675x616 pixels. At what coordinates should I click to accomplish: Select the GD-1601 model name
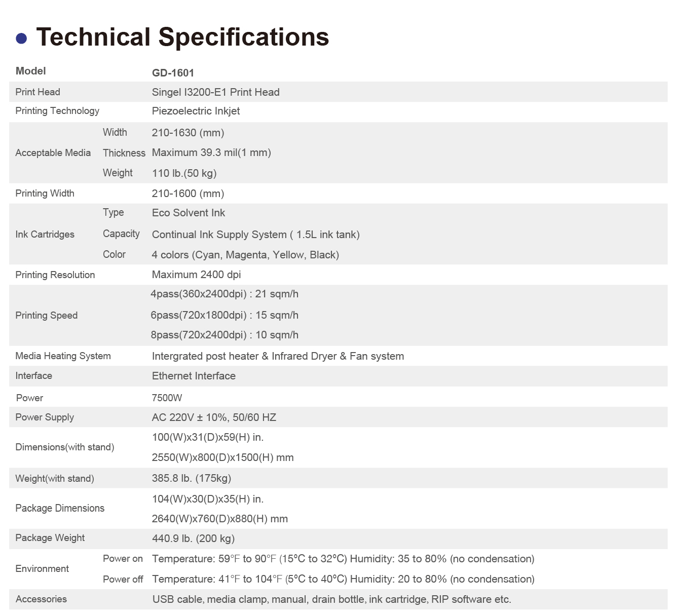173,72
